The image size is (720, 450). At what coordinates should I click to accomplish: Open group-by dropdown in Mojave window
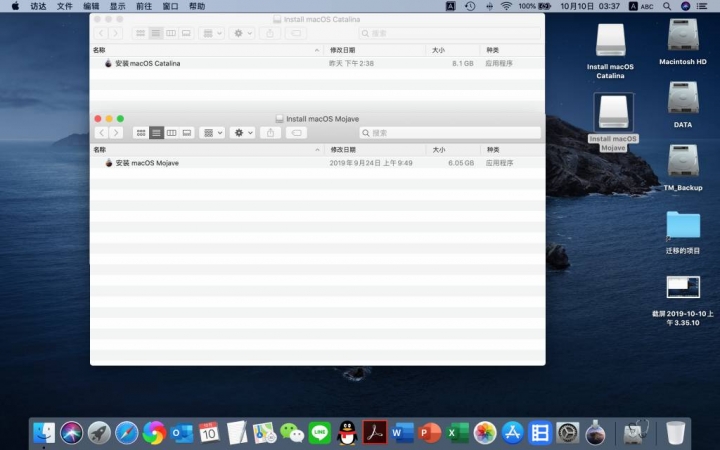(x=212, y=133)
